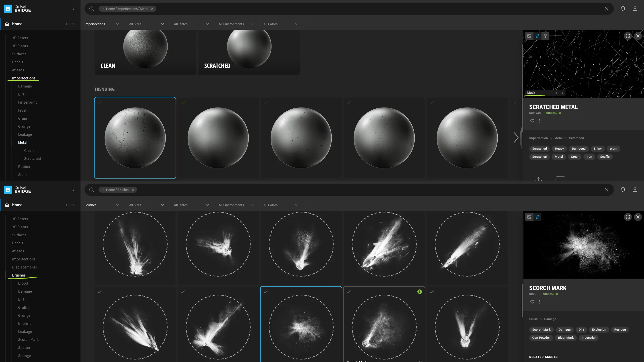Show the previous map before Mask

[x=556, y=93]
